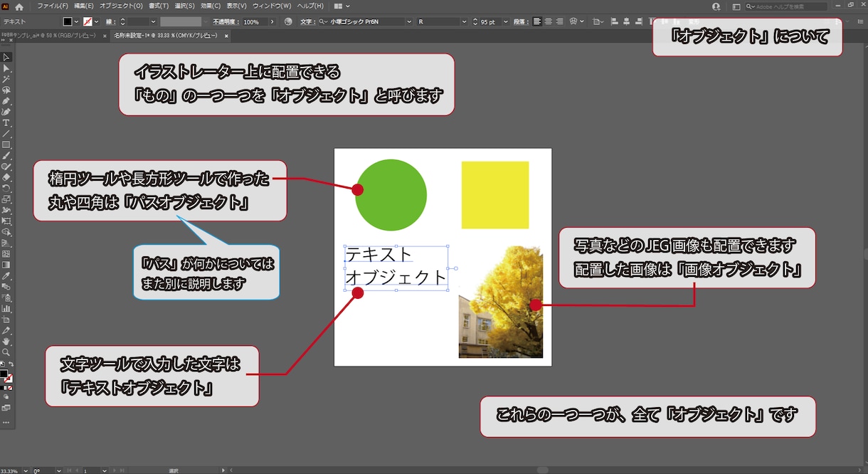Click the stroke none swatch in control bar
This screenshot has height=474, width=868.
click(x=88, y=21)
